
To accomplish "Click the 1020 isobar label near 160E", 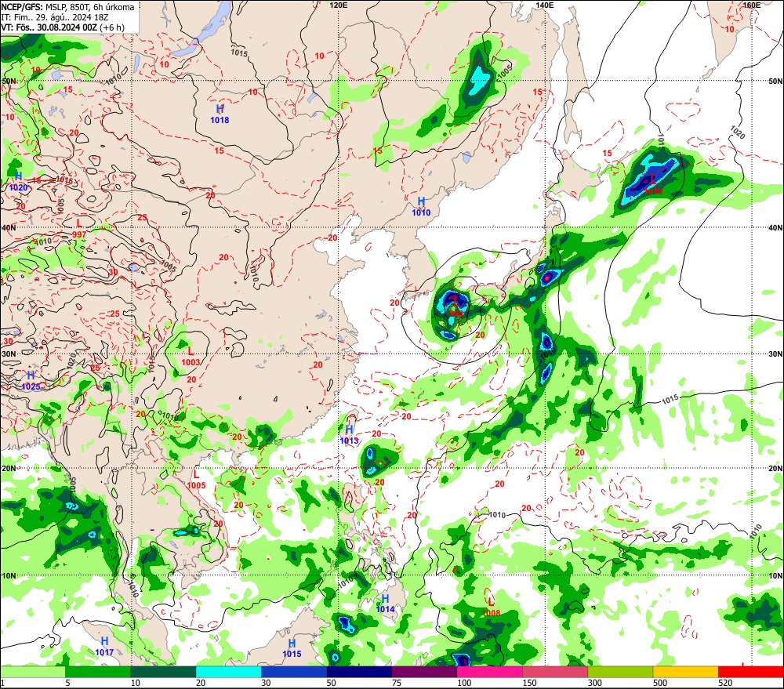I will click(x=738, y=132).
